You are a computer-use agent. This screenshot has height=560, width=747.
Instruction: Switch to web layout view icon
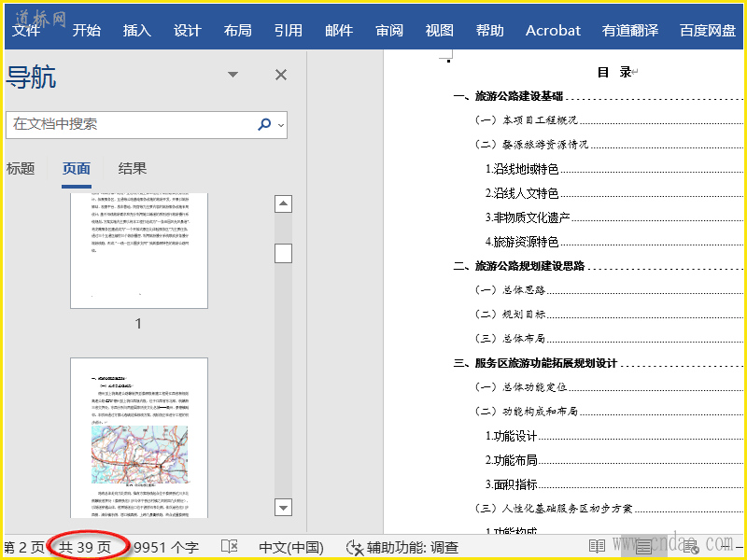[691, 547]
